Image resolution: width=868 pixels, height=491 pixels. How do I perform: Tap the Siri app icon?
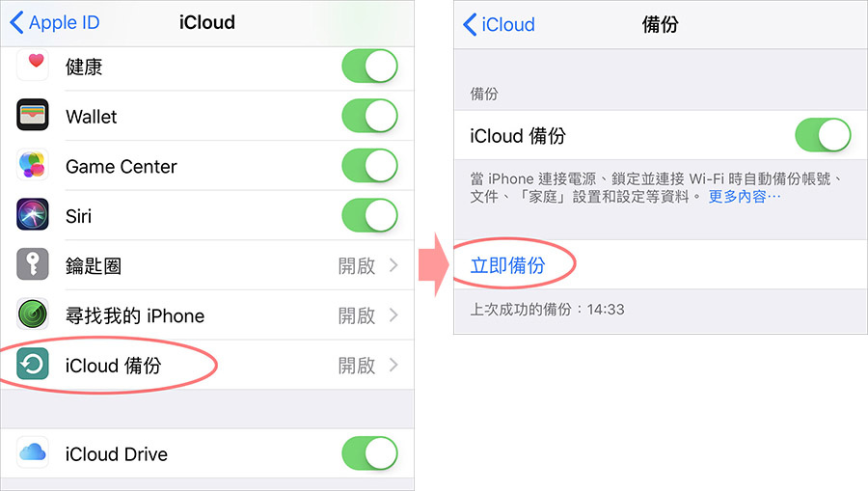tap(33, 214)
